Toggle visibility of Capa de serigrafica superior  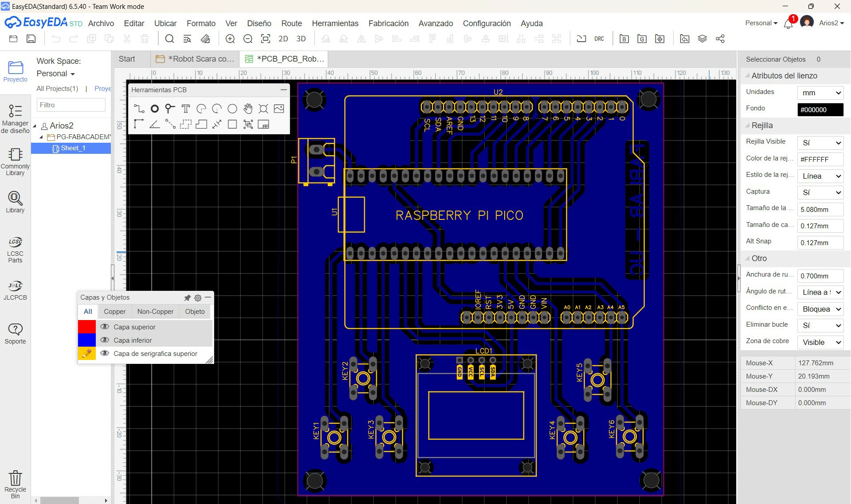[x=105, y=353]
